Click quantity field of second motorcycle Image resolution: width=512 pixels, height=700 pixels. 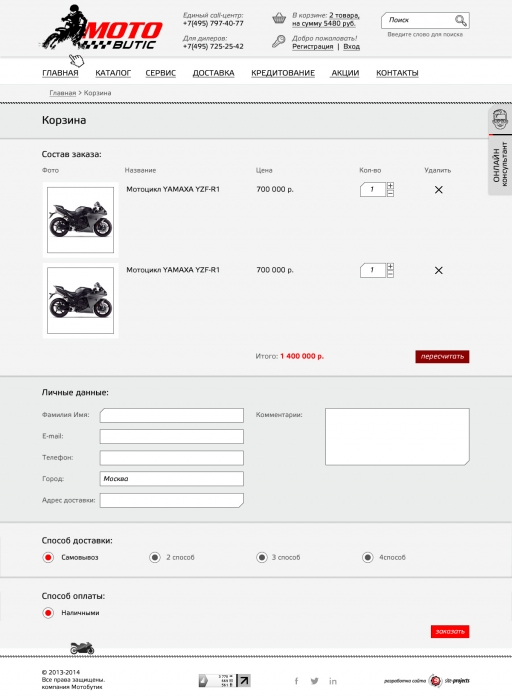click(x=373, y=271)
